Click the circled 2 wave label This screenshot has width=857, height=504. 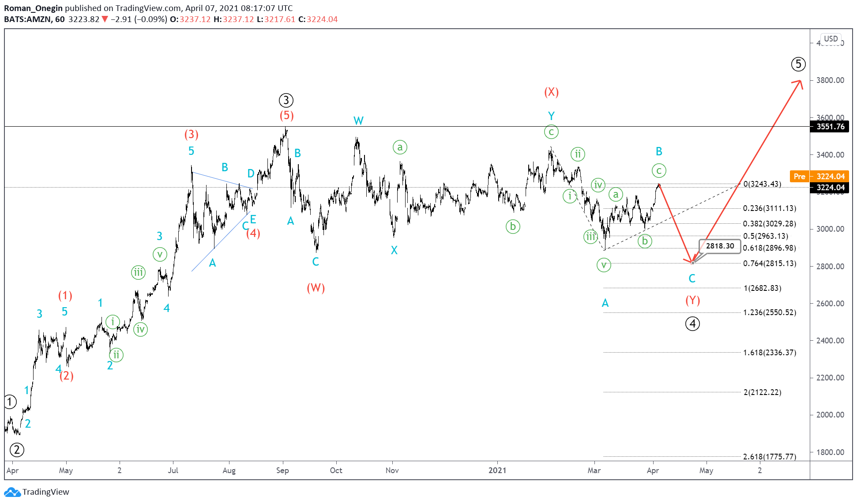click(x=17, y=450)
